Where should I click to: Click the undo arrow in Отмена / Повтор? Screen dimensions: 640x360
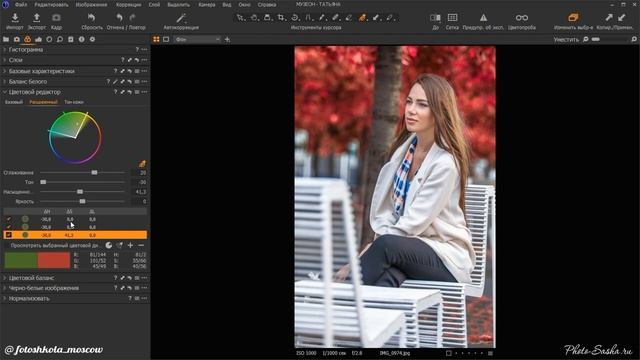click(120, 18)
